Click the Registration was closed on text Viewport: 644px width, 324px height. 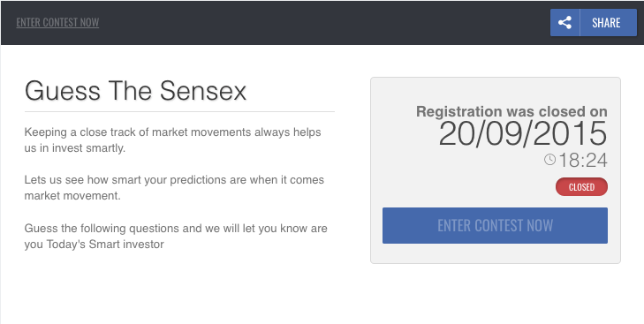[511, 111]
